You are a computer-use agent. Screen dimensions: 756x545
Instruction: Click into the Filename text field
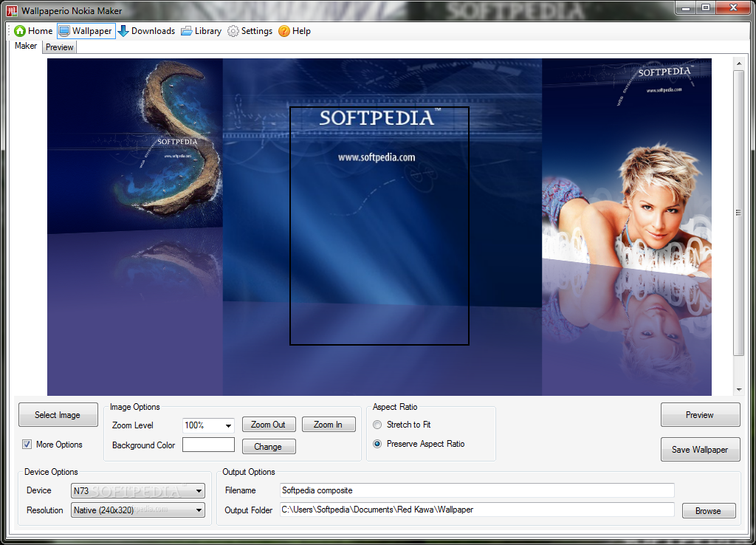(x=477, y=490)
